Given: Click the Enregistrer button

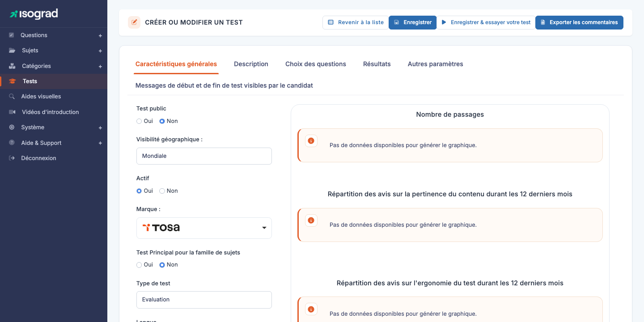Looking at the screenshot, I should (412, 22).
